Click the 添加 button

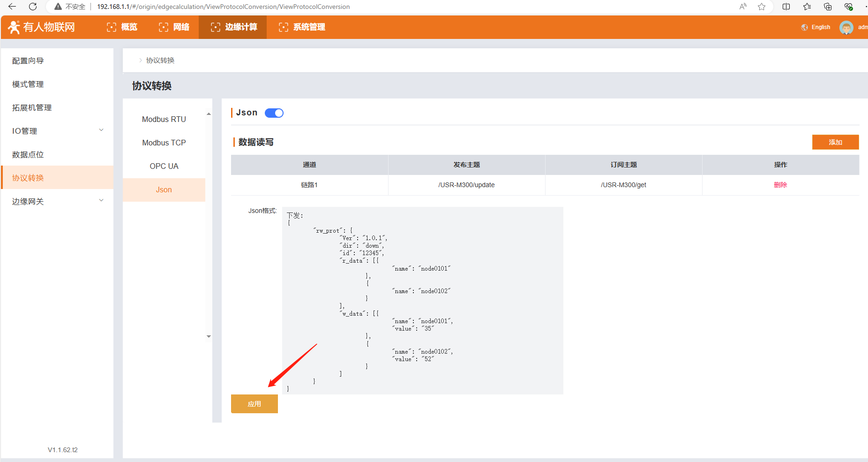coord(835,142)
